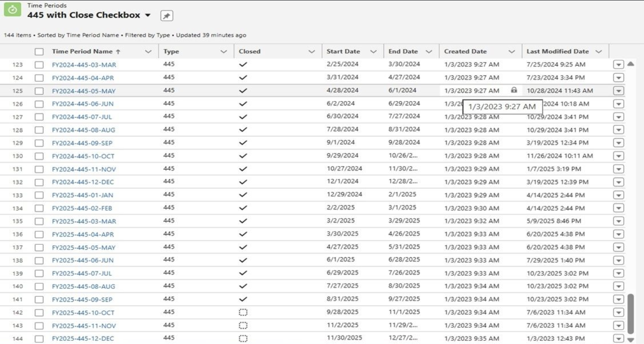Click scroll up arrow at table top
The height and width of the screenshot is (344, 644).
631,64
